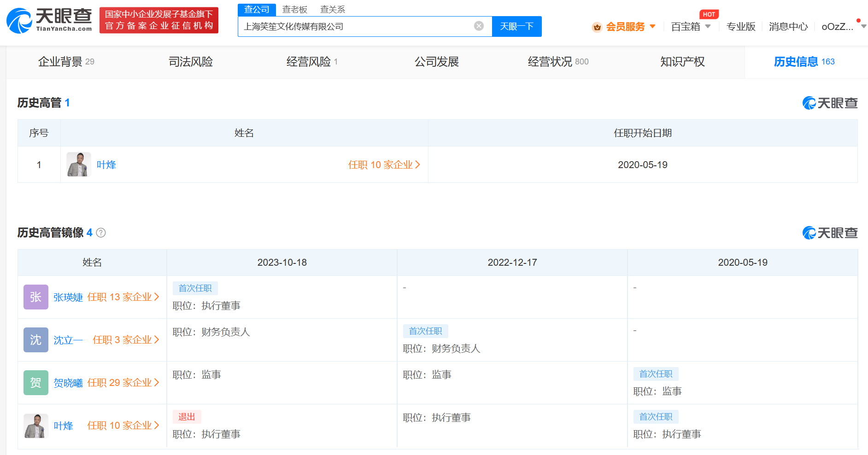The width and height of the screenshot is (868, 455).
Task: Click the 任职开始日期 column header
Action: 643,133
